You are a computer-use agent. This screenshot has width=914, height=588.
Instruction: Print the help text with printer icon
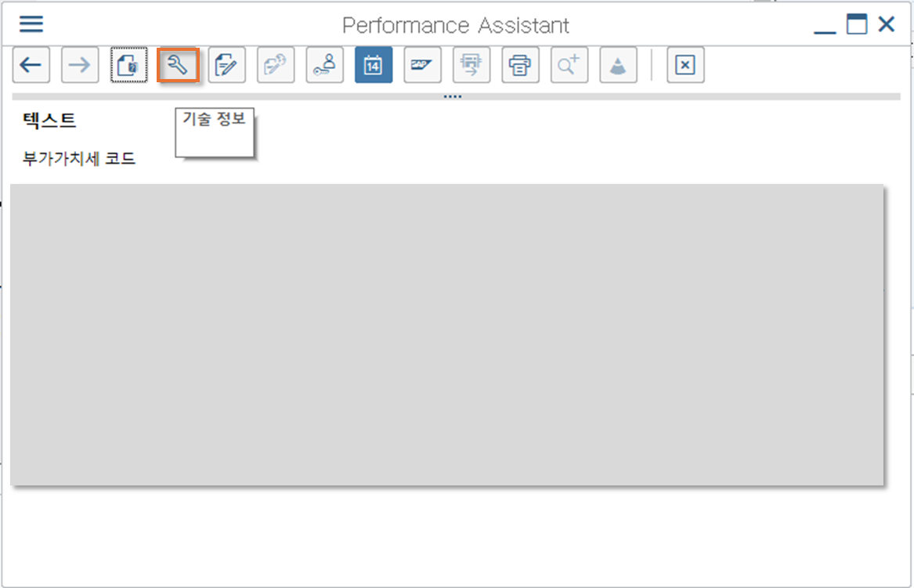[521, 65]
